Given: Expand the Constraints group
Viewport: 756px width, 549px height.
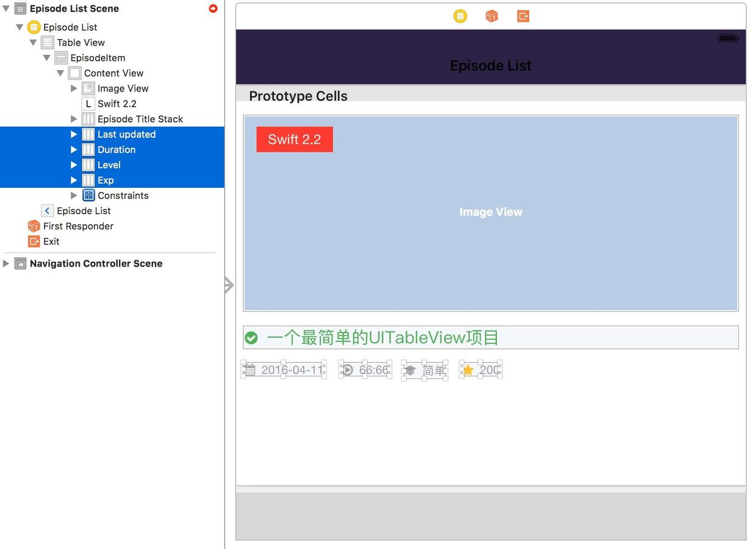Looking at the screenshot, I should [x=74, y=195].
